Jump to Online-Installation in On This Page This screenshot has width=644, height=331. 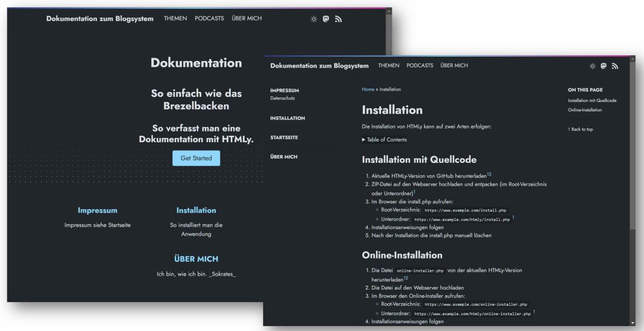click(x=585, y=110)
